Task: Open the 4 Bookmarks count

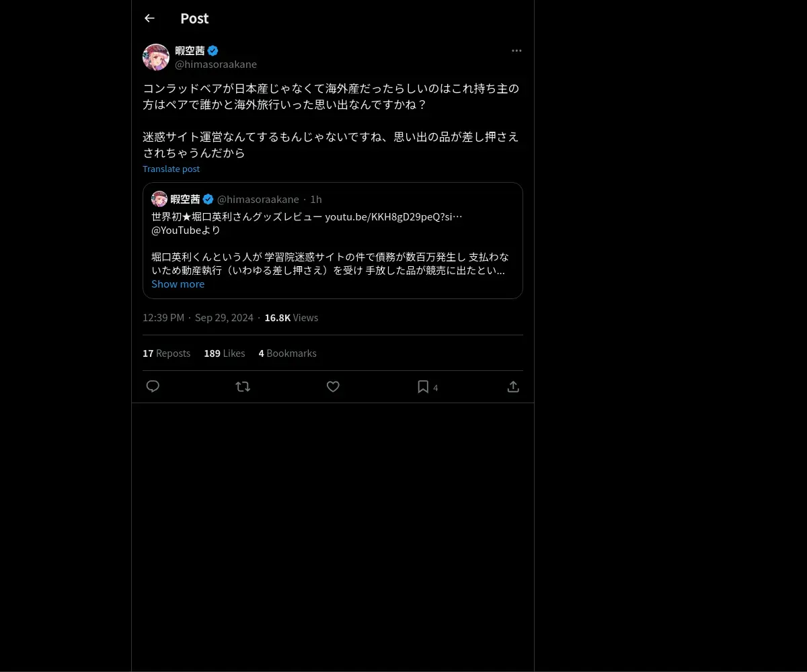Action: point(287,353)
